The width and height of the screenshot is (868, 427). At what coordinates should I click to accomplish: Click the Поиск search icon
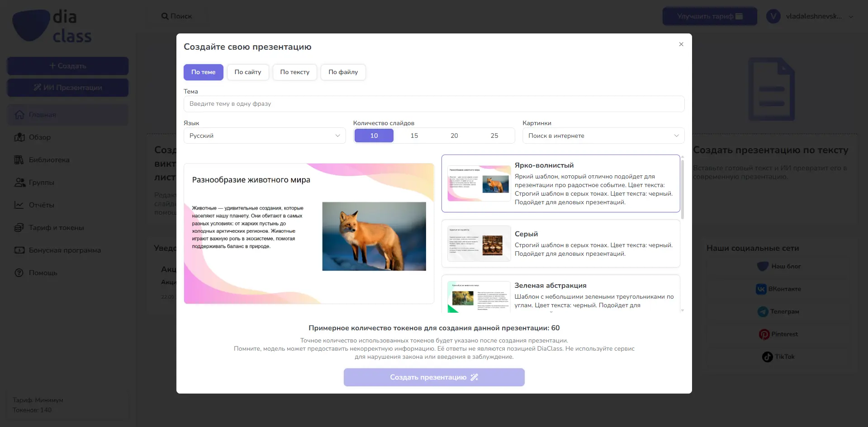(x=165, y=16)
